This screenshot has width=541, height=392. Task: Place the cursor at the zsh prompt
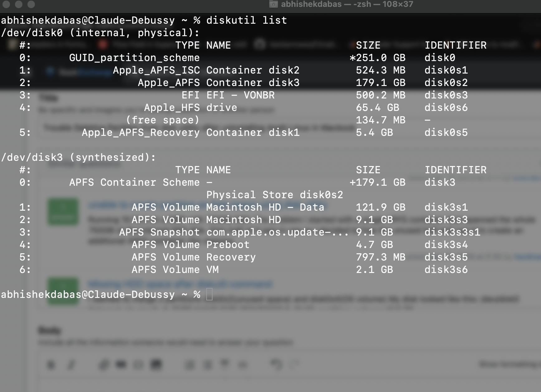[209, 294]
